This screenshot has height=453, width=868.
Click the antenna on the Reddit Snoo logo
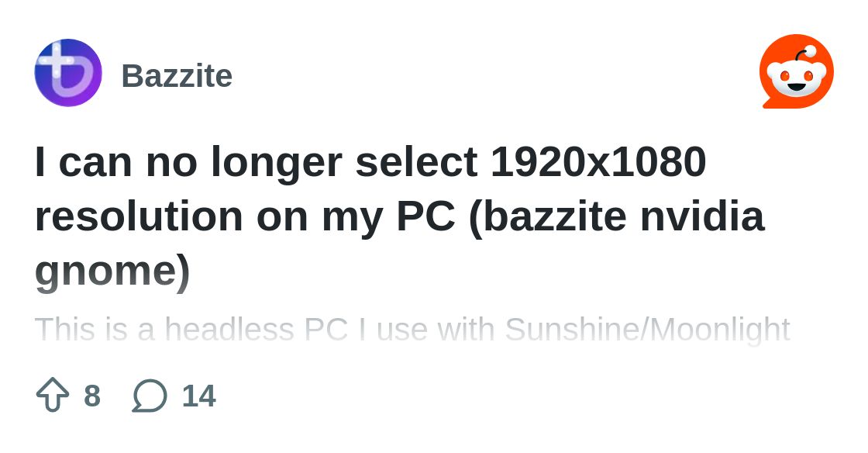tap(805, 53)
